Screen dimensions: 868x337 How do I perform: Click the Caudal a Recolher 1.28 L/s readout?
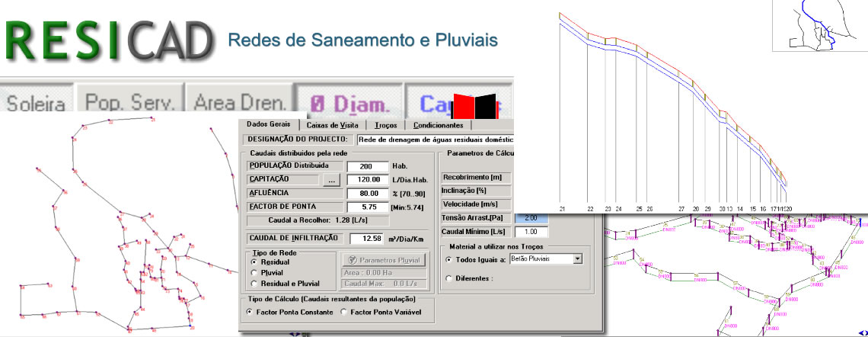(x=318, y=220)
